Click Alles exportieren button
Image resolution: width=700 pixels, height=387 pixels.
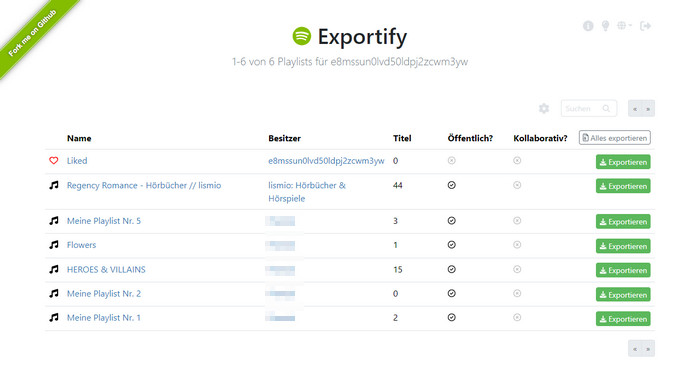click(x=615, y=138)
